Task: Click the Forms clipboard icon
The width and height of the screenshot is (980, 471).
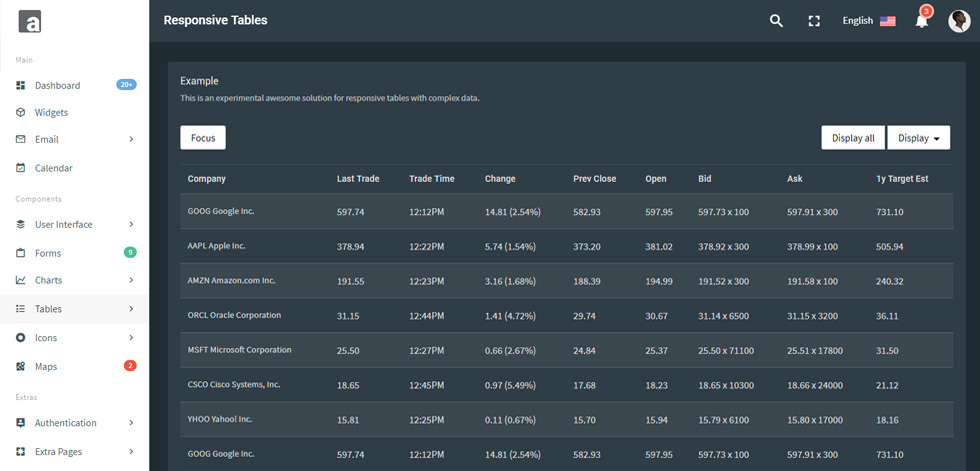Action: (x=21, y=253)
